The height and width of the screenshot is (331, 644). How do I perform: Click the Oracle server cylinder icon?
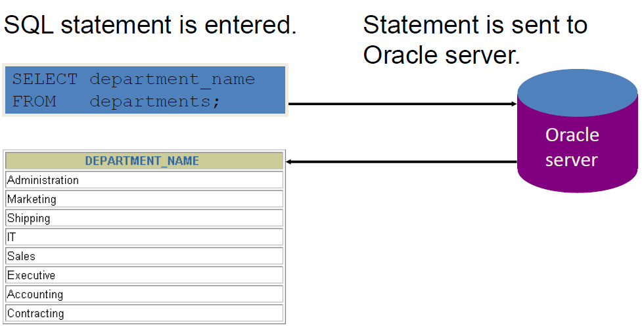pyautogui.click(x=577, y=131)
